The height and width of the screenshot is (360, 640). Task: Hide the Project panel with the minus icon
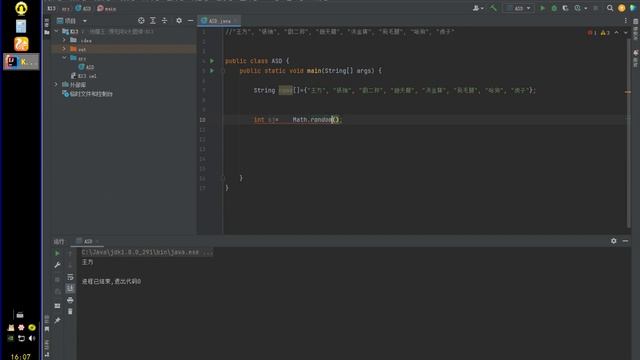(191, 20)
